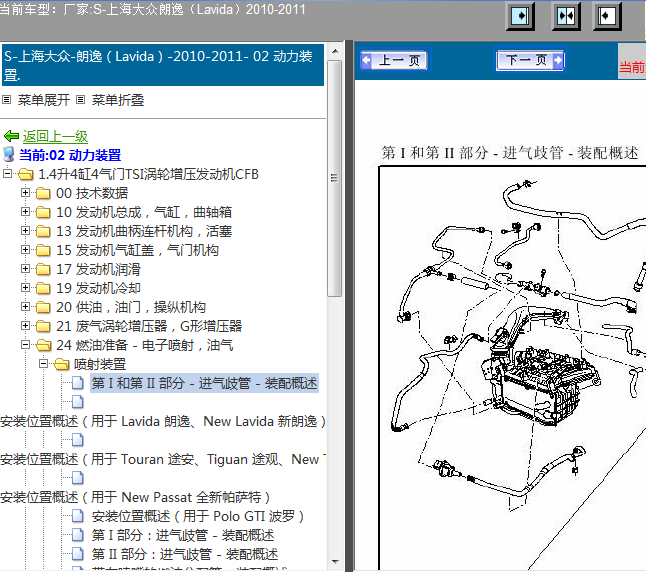646x572 pixels.
Task: Click open folder icon of 喷射装置
Action: coord(61,364)
